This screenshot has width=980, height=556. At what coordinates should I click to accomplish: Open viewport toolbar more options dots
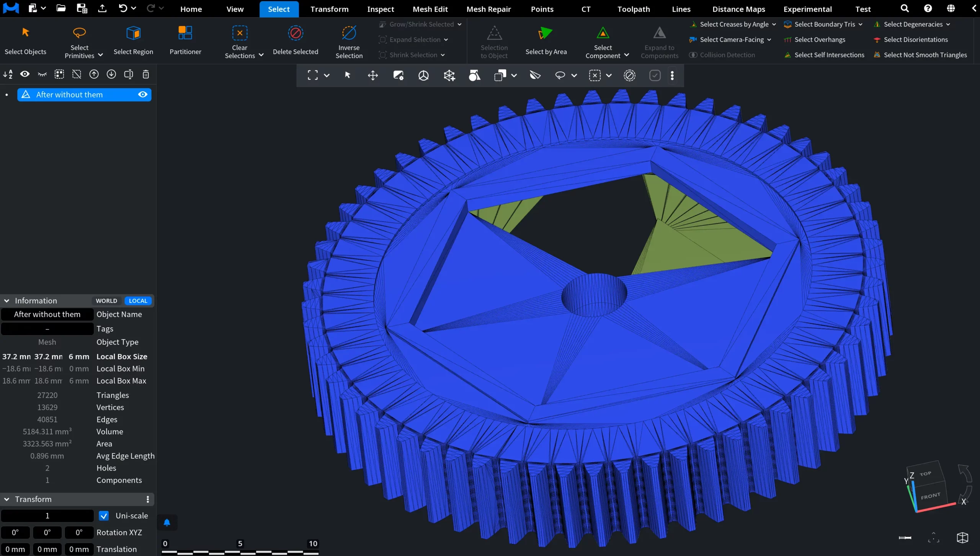coord(672,75)
